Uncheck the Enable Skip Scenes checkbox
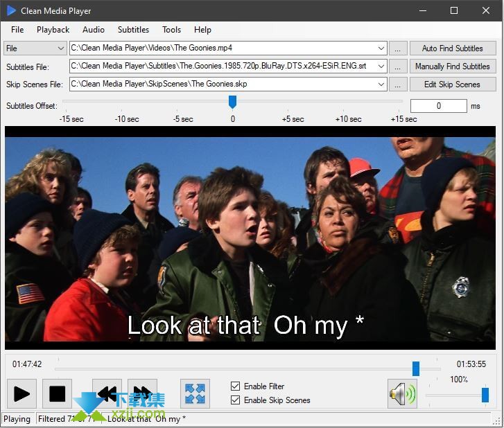Screen dimensions: 504x428 pos(235,400)
